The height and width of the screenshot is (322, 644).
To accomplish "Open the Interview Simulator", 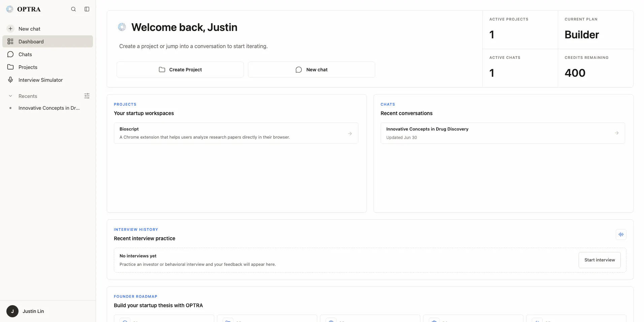I will point(47,80).
